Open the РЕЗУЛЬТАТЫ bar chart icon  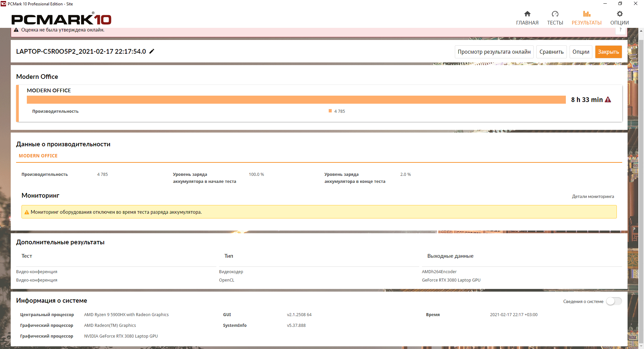coord(587,14)
